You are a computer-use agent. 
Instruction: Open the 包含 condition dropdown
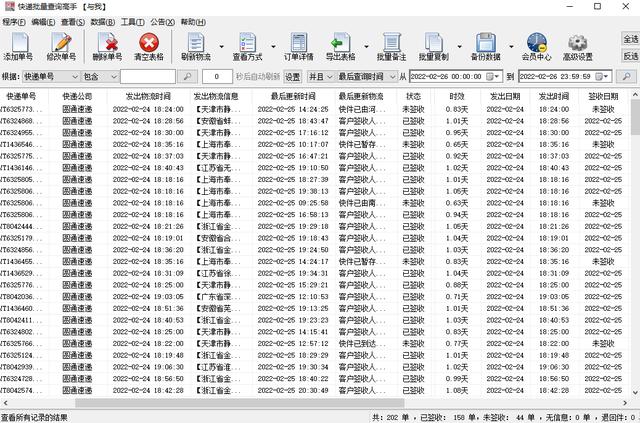click(100, 76)
